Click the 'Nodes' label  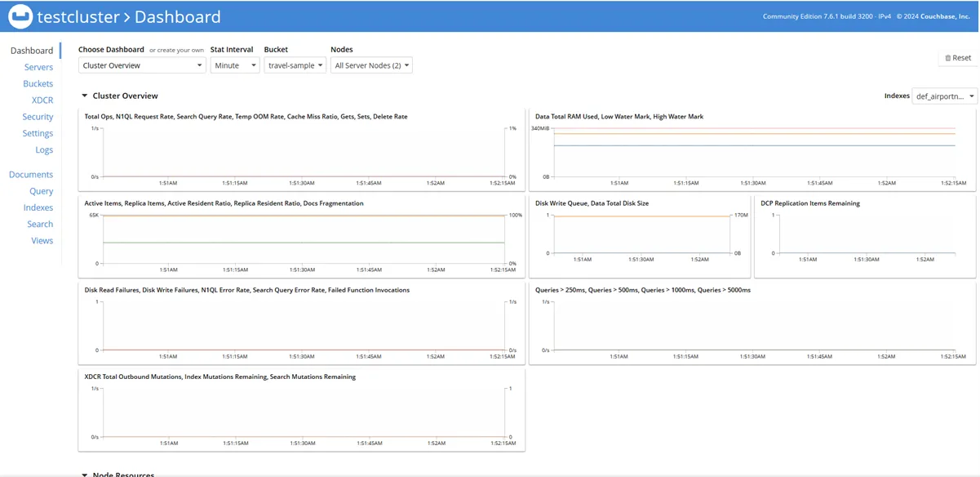coord(342,50)
